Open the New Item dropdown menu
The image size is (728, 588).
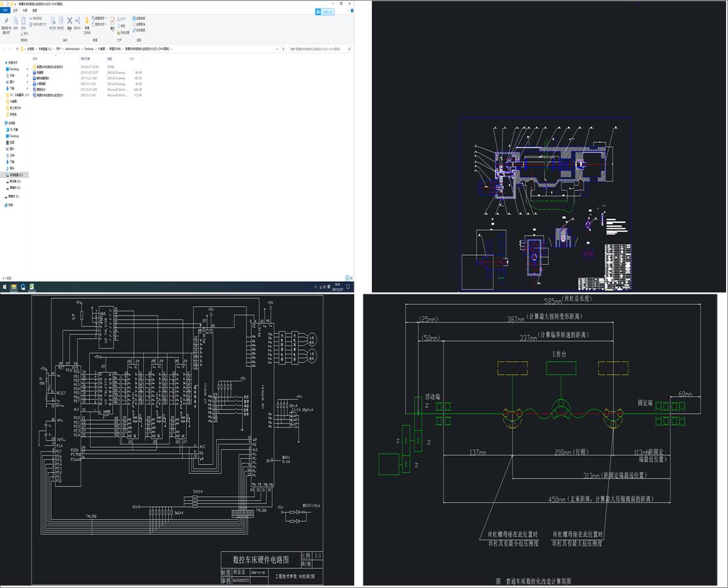98,19
